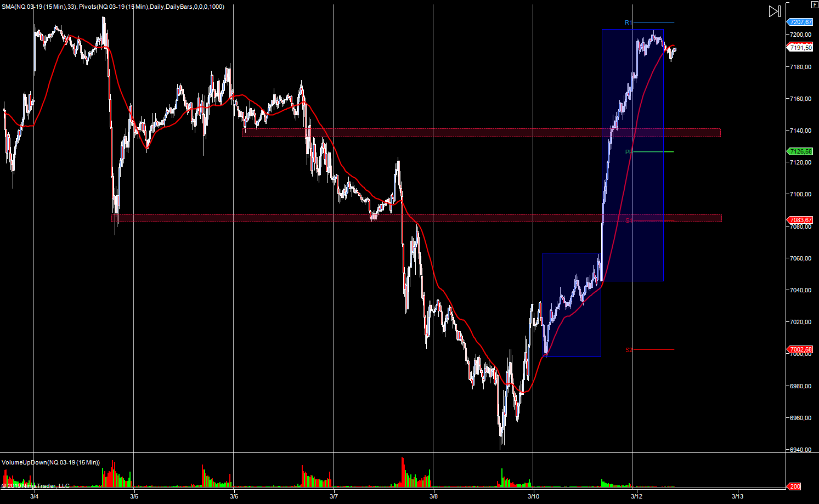Viewport: 819px width, 504px height.
Task: Select the VolumeUpDown indicator label
Action: [x=51, y=462]
